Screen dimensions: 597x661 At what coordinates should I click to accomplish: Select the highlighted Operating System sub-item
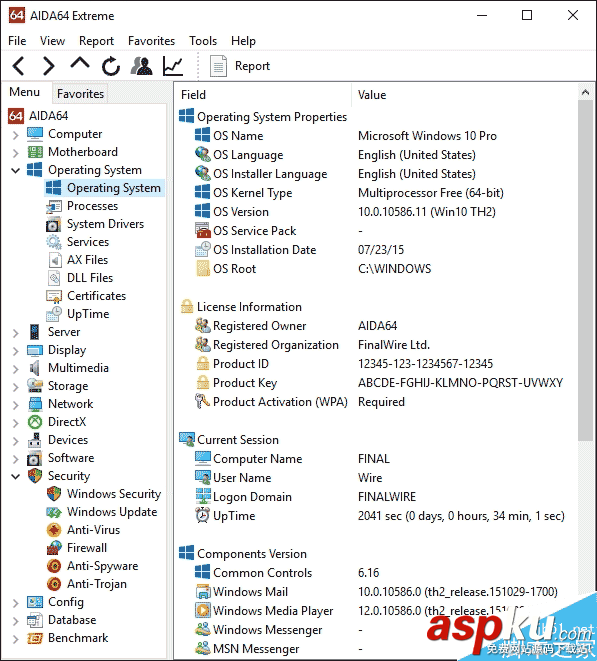tap(104, 188)
